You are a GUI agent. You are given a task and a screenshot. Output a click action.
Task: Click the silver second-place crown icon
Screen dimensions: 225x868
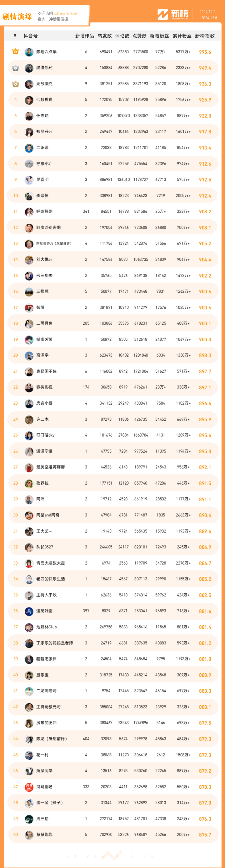(15, 68)
